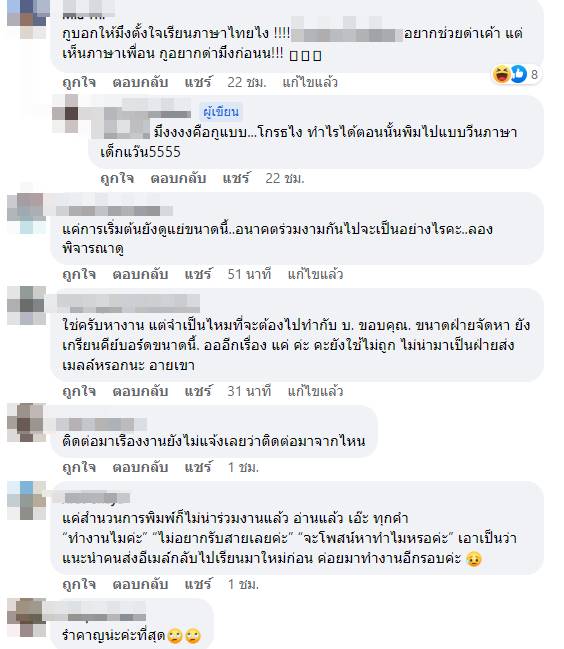This screenshot has height=649, width=564.
Task: Click ตอบกลับ on the 51 นาที comment
Action: click(140, 274)
